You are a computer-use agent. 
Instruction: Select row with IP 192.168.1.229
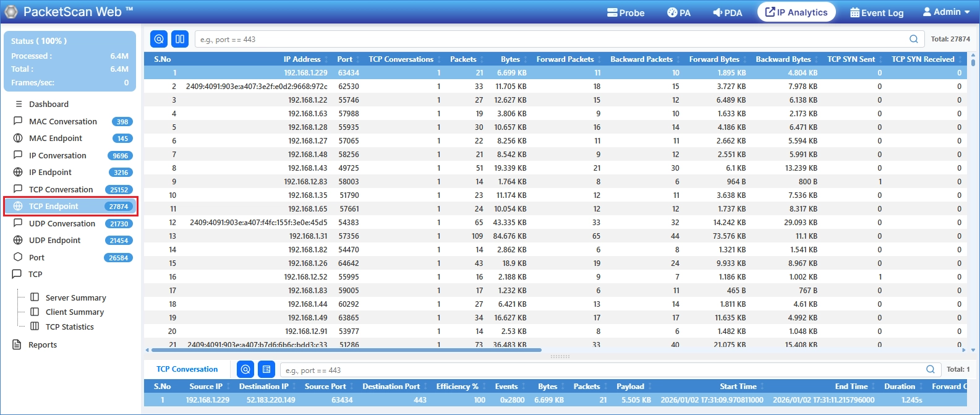click(x=556, y=73)
